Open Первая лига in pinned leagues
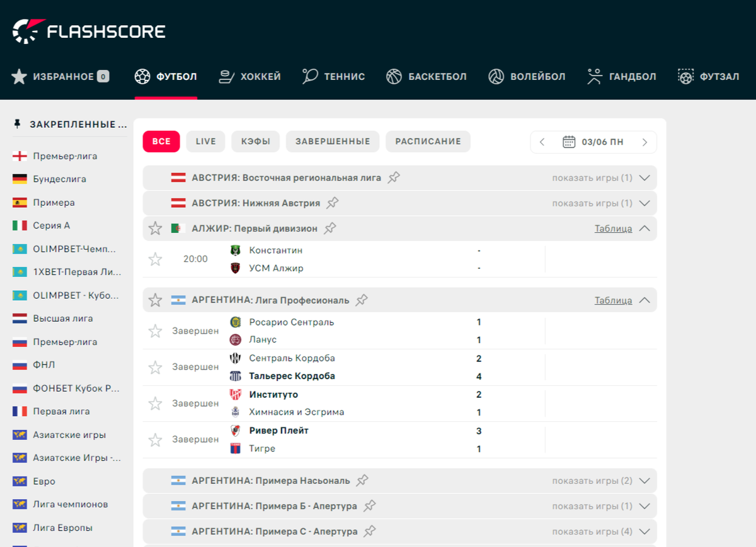Screen dimensions: 756x547 click(61, 411)
